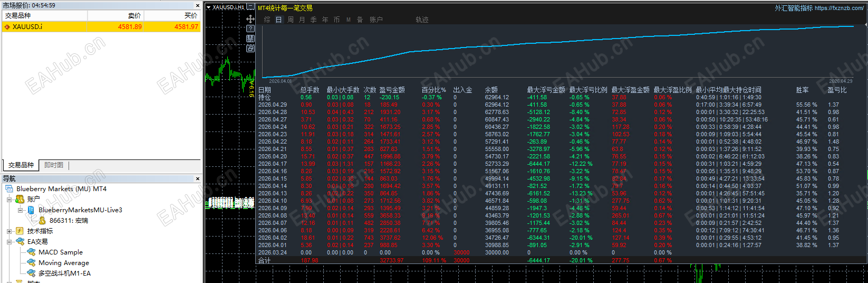Image resolution: width=868 pixels, height=283 pixels.
Task: Switch to the 即时图 tab
Action: point(54,165)
